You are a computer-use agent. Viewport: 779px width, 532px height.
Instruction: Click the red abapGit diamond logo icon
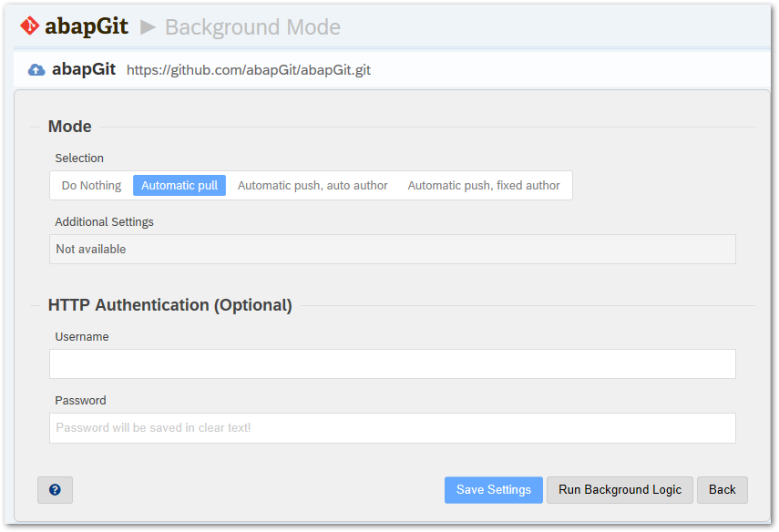[30, 26]
